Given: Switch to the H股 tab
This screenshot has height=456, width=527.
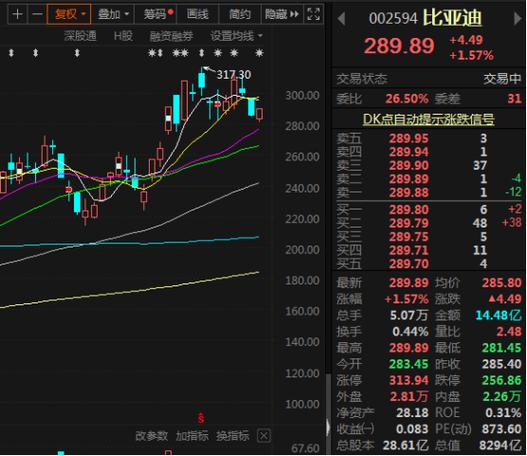Looking at the screenshot, I should 123,36.
